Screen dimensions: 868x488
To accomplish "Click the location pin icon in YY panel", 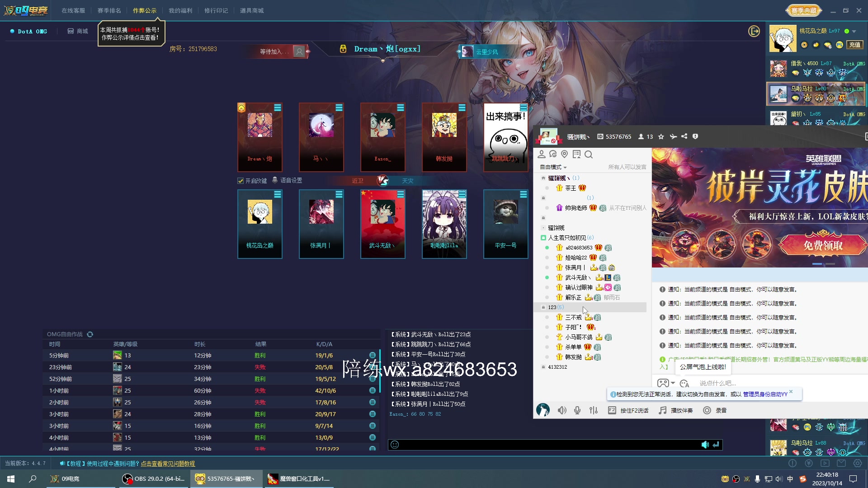I will [564, 155].
